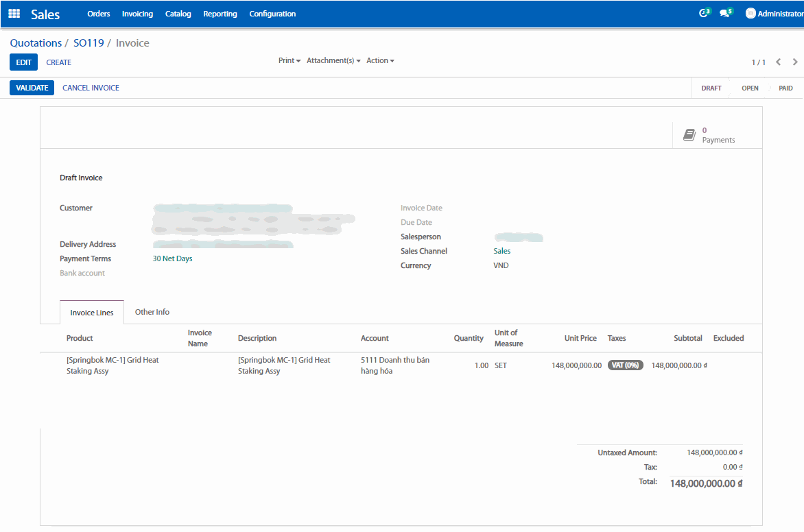Click the Edit button
Screen dimensions: 804x532
pyautogui.click(x=23, y=62)
